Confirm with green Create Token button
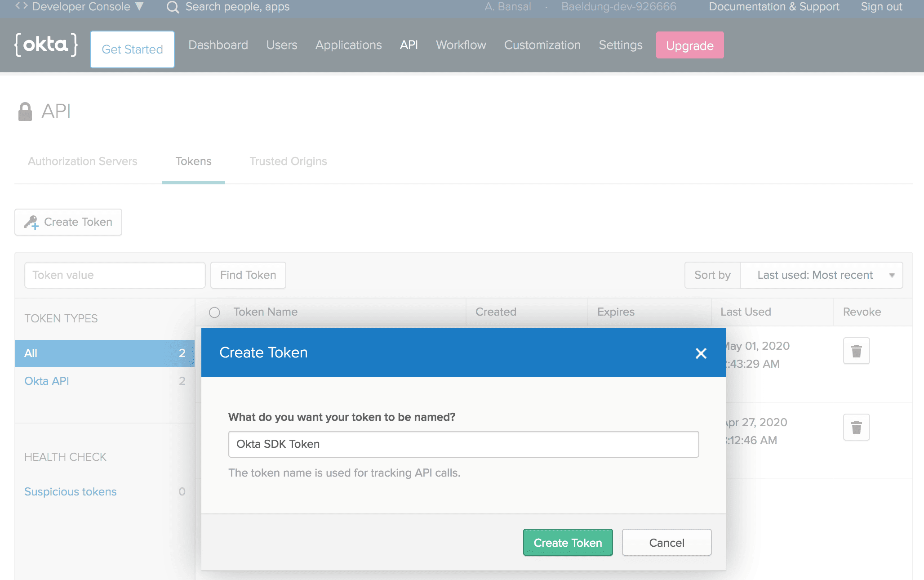The image size is (924, 580). coord(568,543)
